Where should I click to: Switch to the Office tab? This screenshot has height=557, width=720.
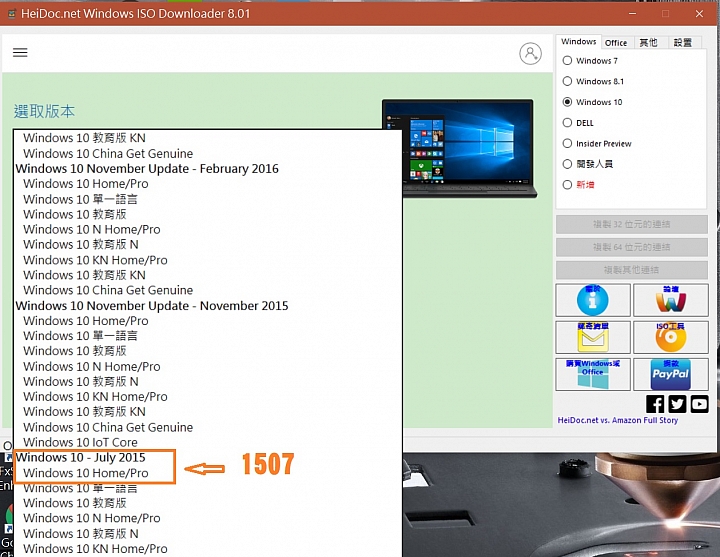coord(616,43)
